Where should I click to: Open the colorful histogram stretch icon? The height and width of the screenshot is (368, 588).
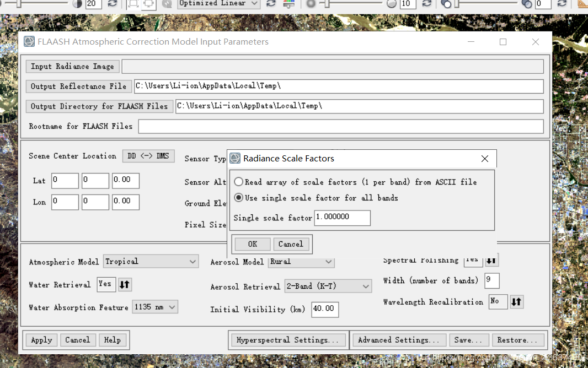[x=288, y=4]
